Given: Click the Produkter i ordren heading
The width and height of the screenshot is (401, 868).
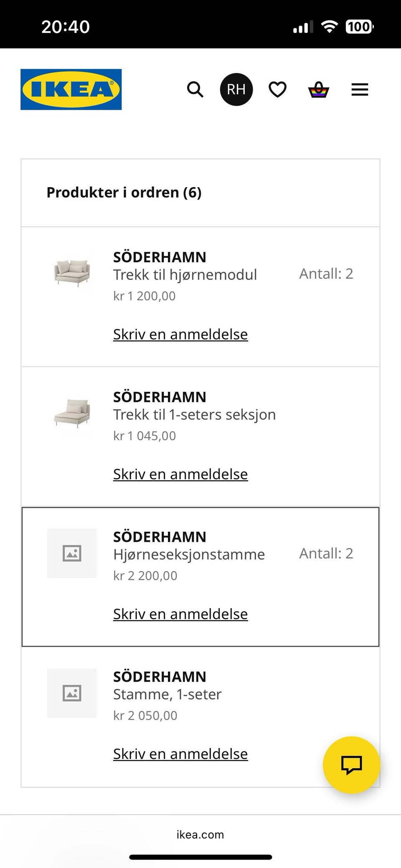Looking at the screenshot, I should tap(124, 193).
